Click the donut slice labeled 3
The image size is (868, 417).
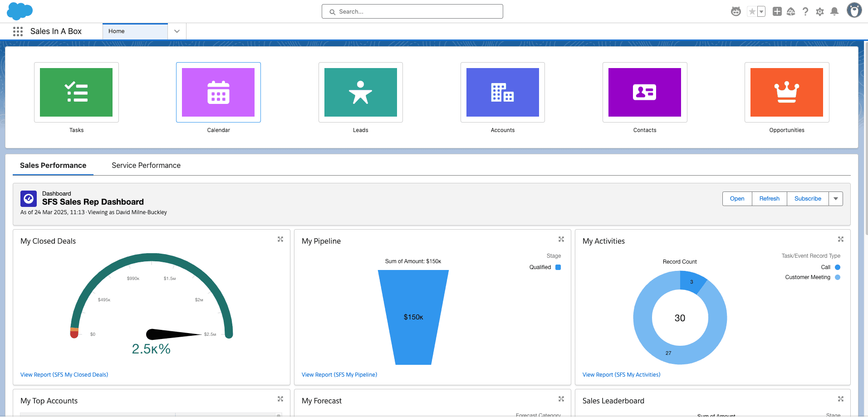[x=692, y=282]
